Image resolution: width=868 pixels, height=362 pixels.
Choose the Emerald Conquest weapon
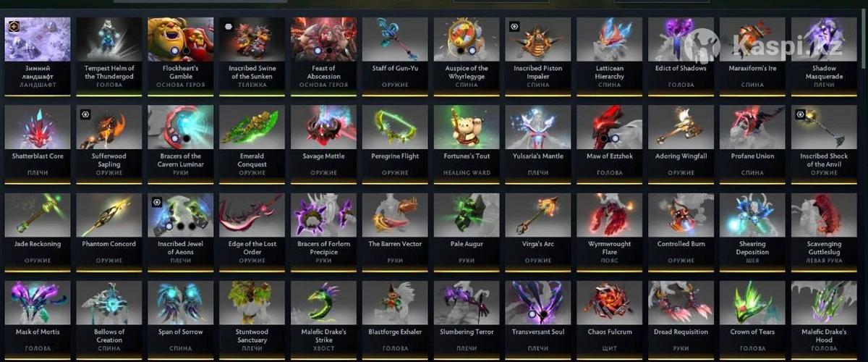click(x=252, y=140)
